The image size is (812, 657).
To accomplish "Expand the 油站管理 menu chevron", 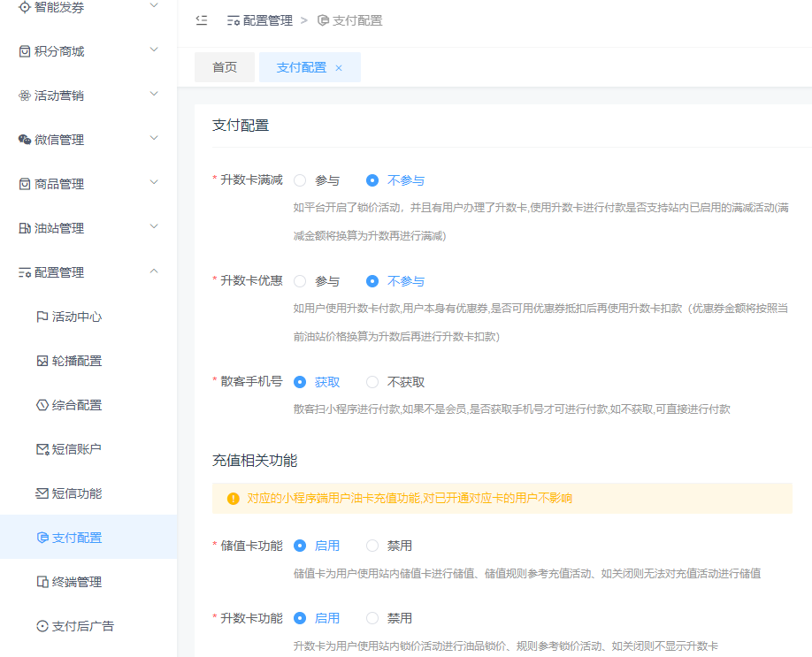I will point(154,226).
